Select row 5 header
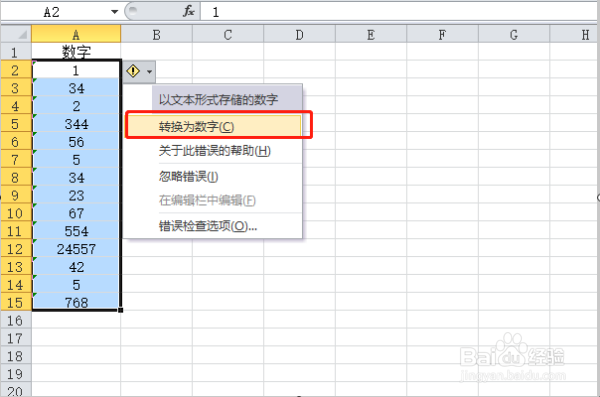 pyautogui.click(x=16, y=124)
